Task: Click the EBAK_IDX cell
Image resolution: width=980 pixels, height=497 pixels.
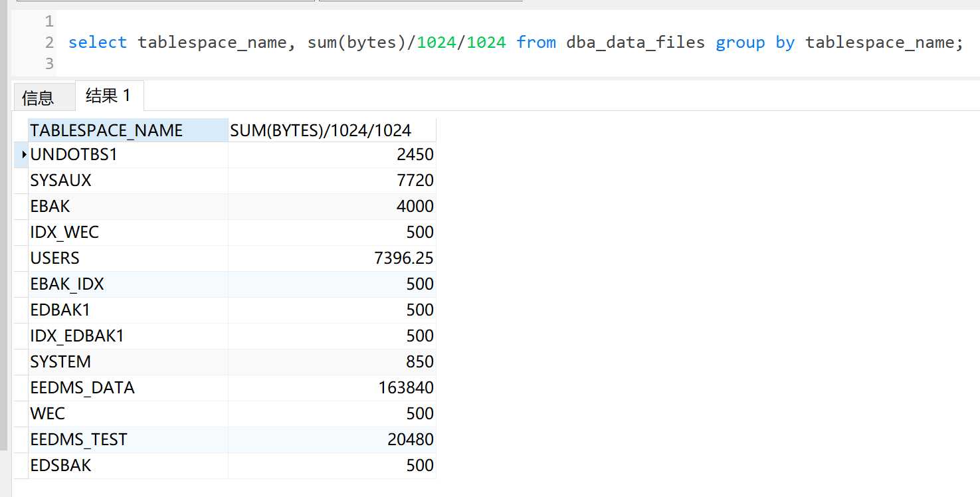Action: (x=128, y=284)
